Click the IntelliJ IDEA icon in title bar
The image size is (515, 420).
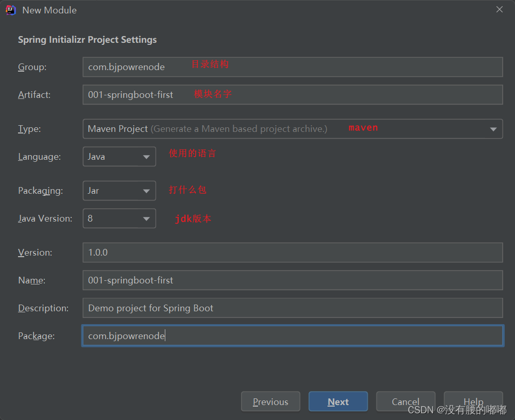(10, 10)
